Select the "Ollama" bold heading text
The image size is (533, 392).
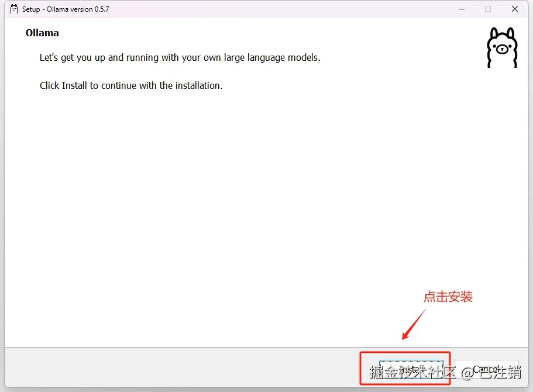click(42, 33)
